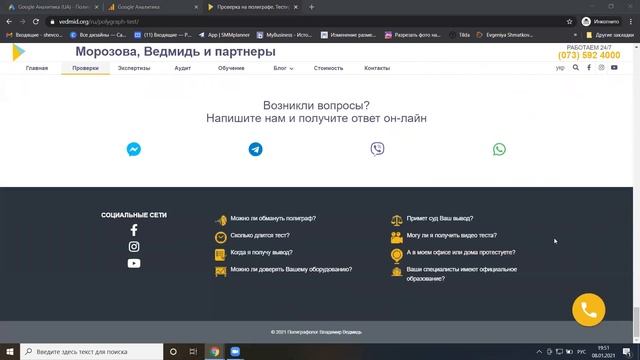Open the Контакты menu item

pyautogui.click(x=377, y=68)
